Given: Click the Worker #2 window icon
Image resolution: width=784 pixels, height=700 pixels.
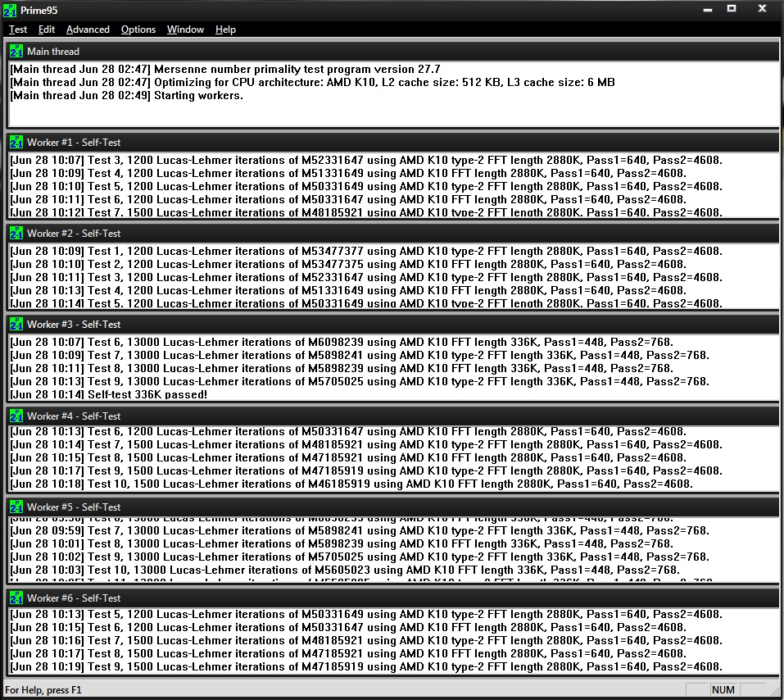Looking at the screenshot, I should (16, 233).
